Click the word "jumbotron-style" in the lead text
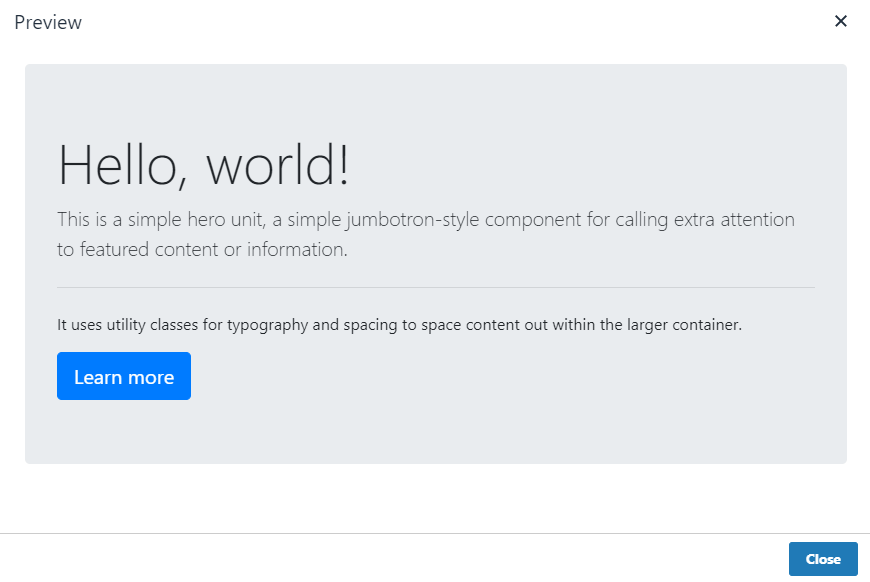The image size is (870, 582). click(413, 220)
